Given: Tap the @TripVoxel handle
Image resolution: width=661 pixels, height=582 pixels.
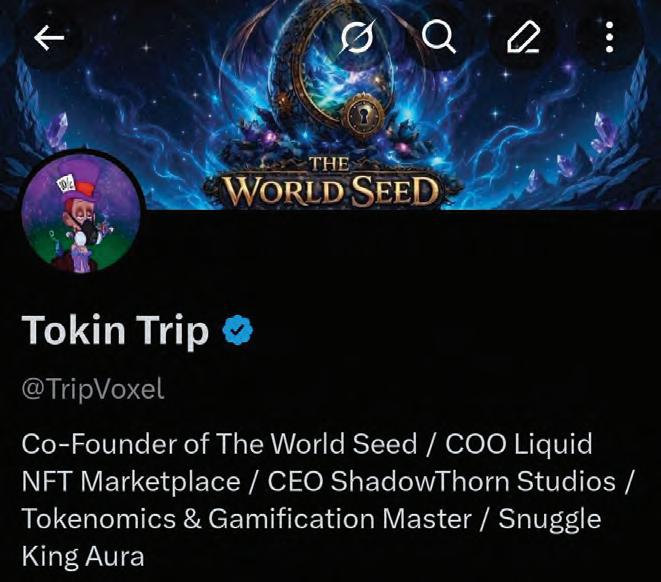Looking at the screenshot, I should pyautogui.click(x=92, y=390).
